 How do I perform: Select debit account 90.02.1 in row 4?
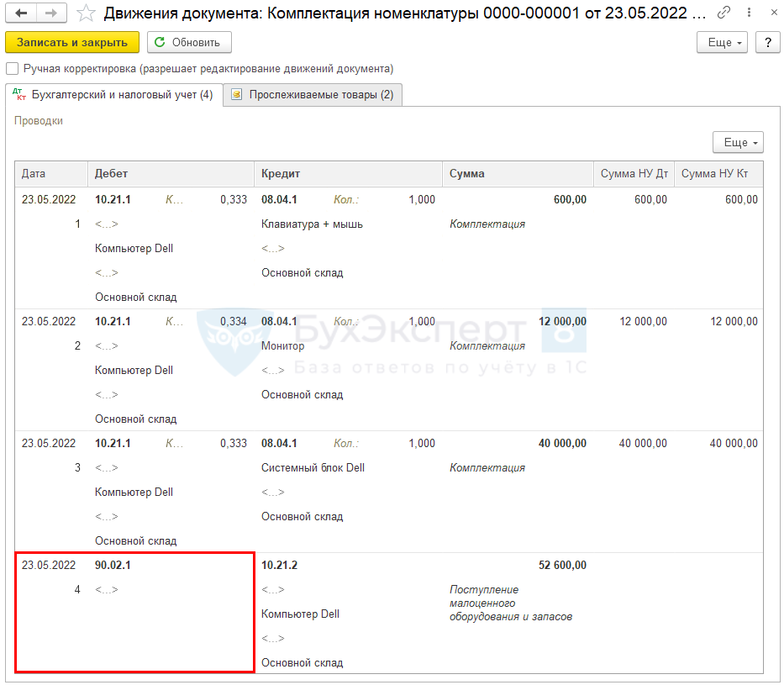click(113, 566)
